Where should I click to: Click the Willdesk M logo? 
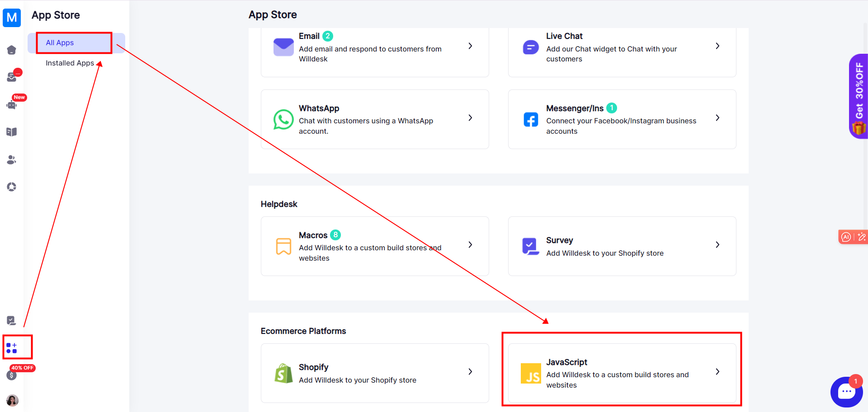point(12,18)
